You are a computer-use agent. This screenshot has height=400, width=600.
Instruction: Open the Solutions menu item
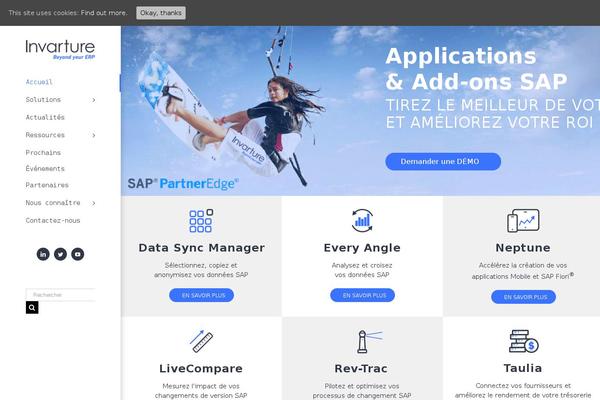pyautogui.click(x=43, y=100)
